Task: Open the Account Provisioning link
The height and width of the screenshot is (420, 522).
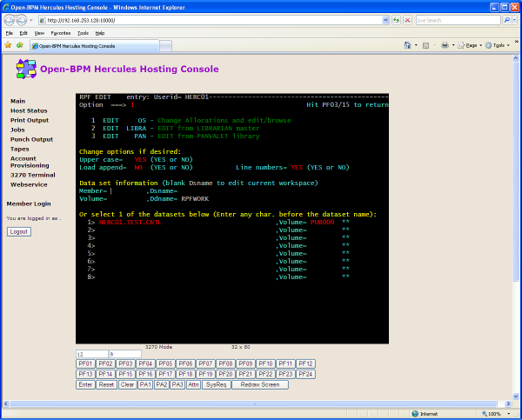Action: click(30, 162)
